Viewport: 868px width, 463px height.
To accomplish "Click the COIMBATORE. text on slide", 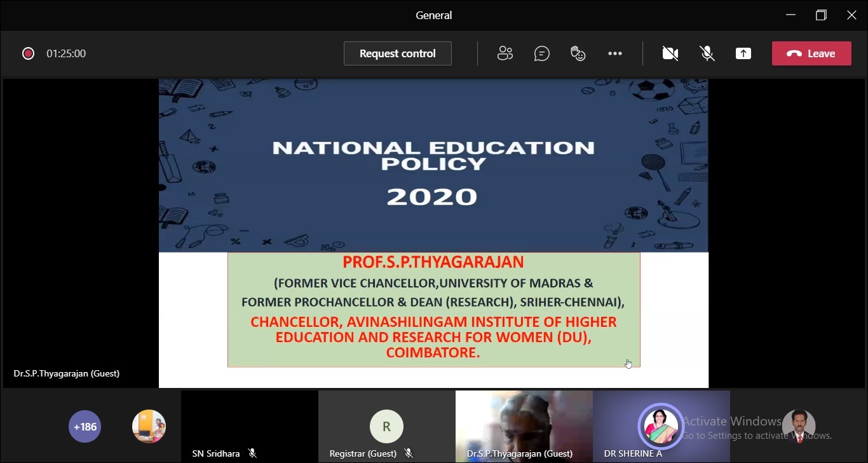I will 433,352.
